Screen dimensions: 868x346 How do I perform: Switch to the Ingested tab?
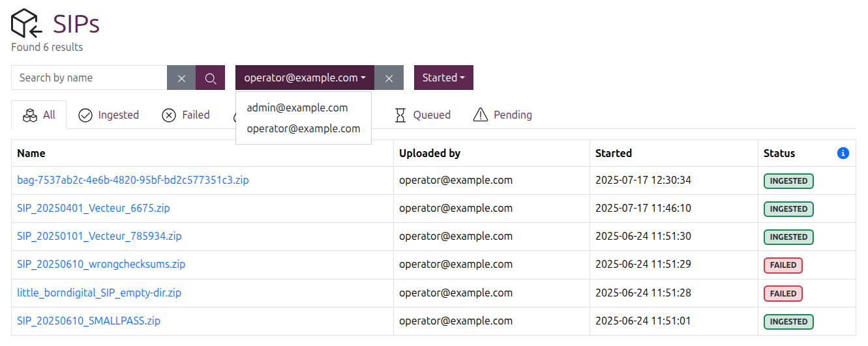pyautogui.click(x=108, y=115)
